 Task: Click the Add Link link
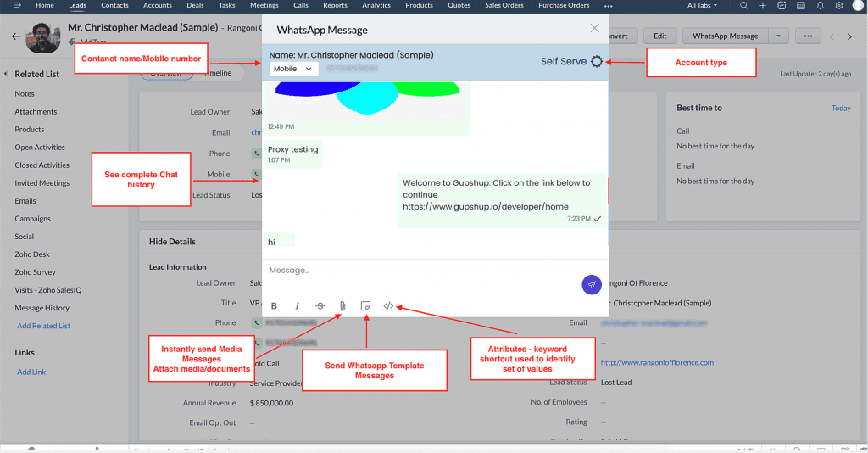pos(31,372)
